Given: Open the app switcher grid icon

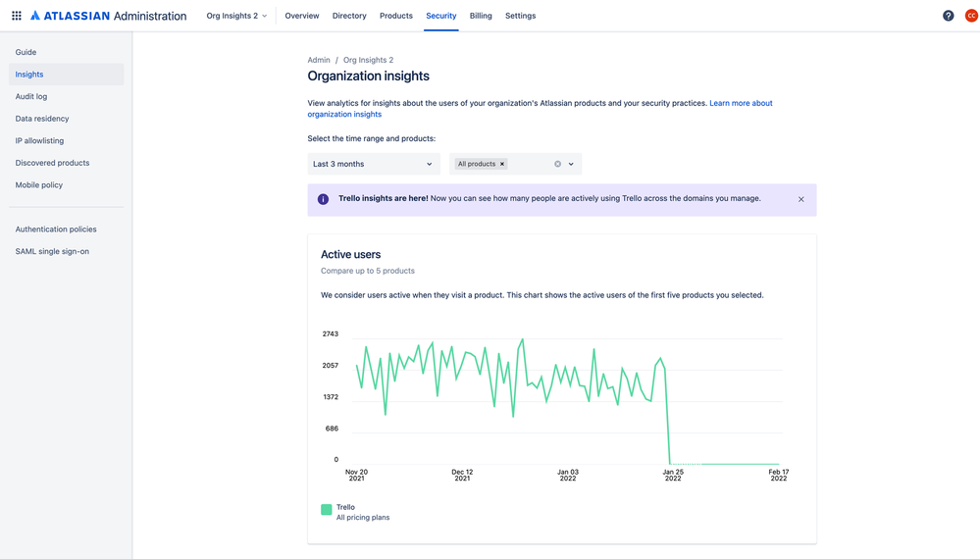Looking at the screenshot, I should point(17,16).
